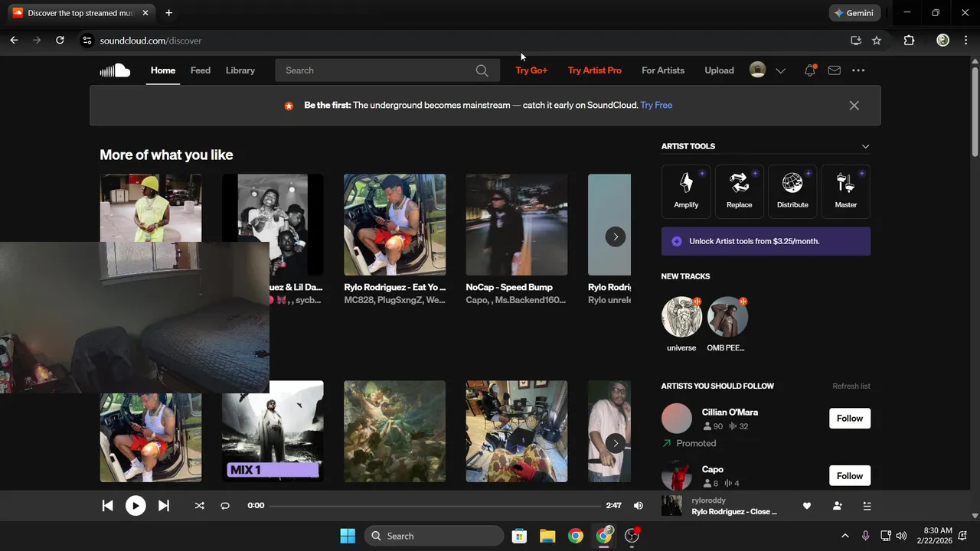
Task: Open the notifications bell
Action: 810,70
